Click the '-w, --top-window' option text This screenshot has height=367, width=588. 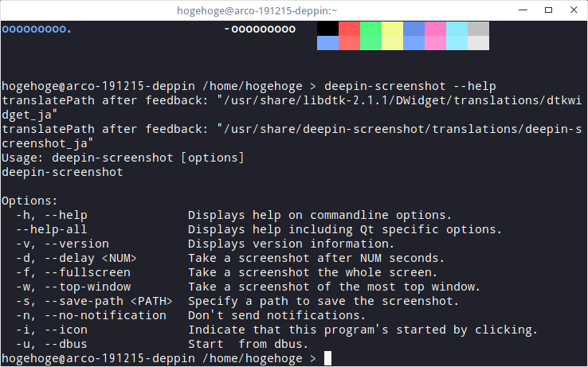click(x=73, y=287)
